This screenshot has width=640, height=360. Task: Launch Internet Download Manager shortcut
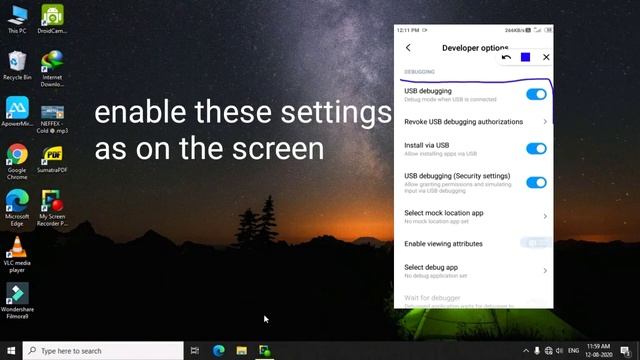click(52, 68)
